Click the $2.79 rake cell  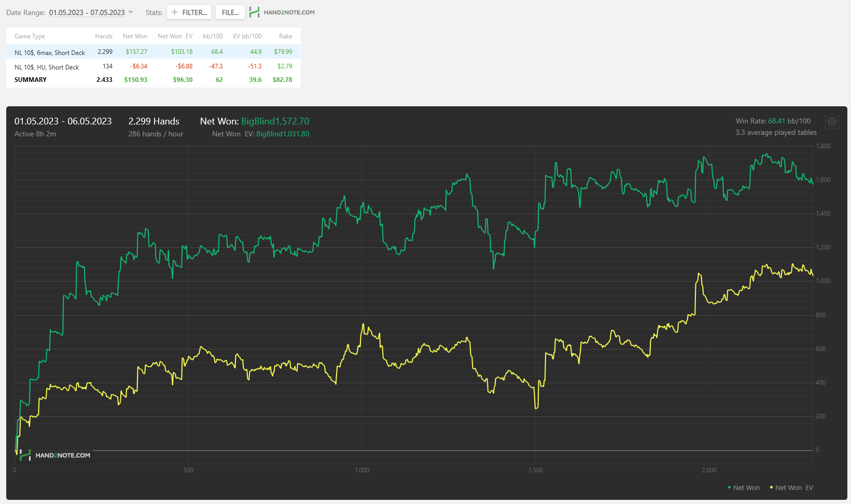(x=285, y=66)
